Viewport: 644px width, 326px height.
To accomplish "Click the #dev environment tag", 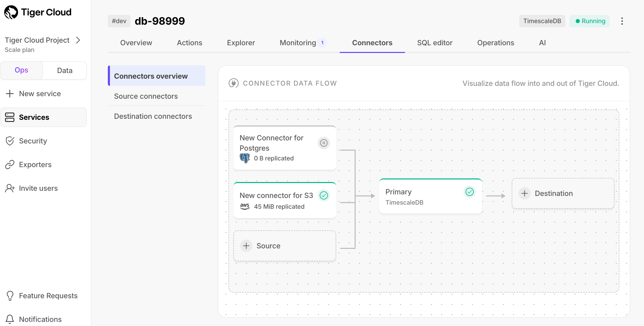I will (119, 21).
